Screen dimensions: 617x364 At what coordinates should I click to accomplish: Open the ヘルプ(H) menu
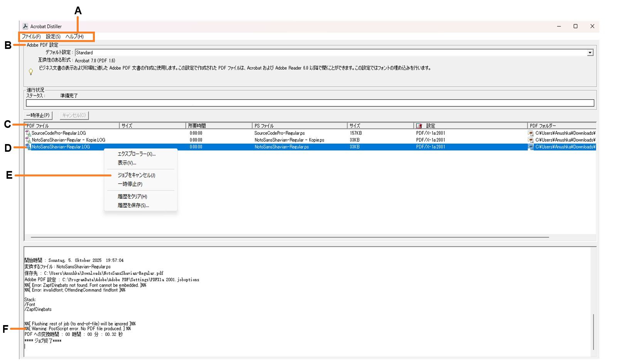coord(74,37)
